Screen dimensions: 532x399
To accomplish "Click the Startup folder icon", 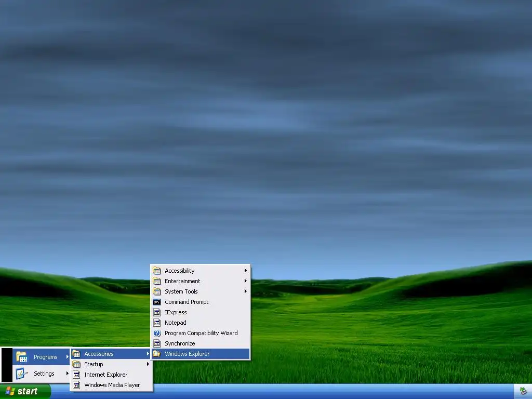I will pos(77,364).
